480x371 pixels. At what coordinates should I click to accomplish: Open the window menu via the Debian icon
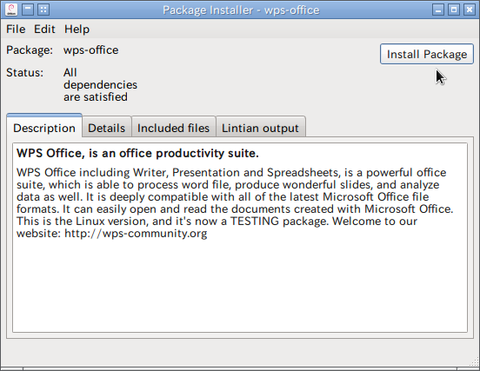coord(12,10)
